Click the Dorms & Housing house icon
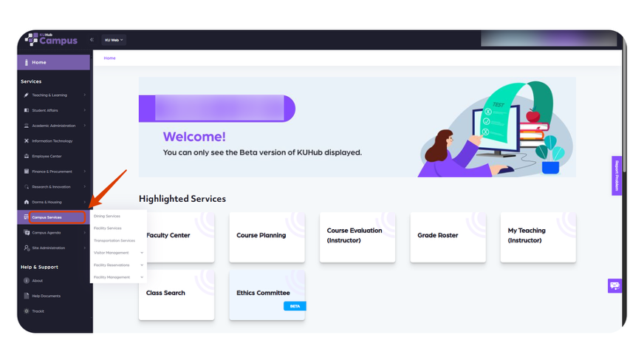644x363 pixels. (27, 202)
